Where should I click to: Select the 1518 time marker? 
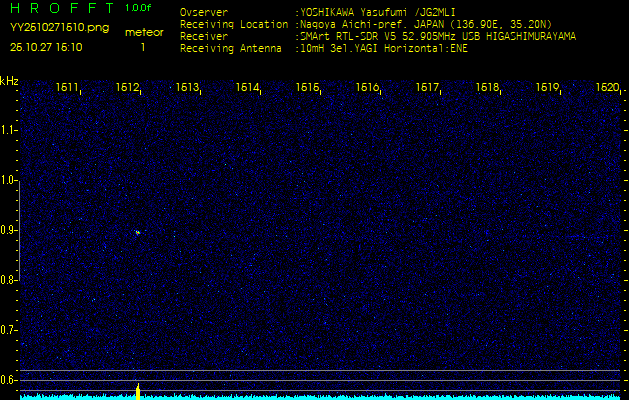coord(487,88)
